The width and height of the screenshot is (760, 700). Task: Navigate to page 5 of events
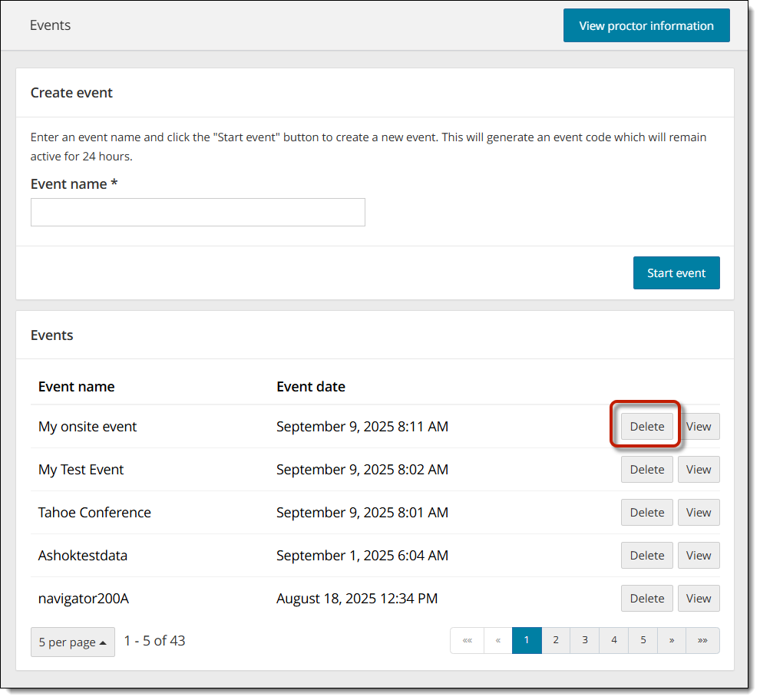pos(643,640)
